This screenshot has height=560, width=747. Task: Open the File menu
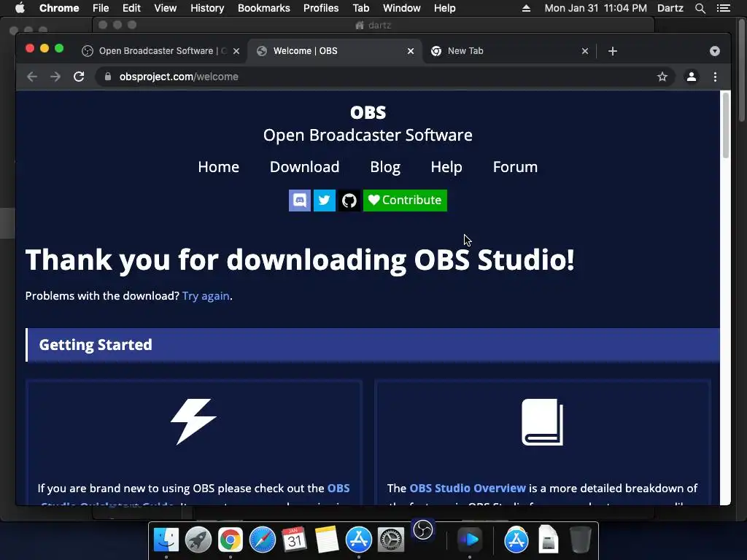tap(101, 8)
